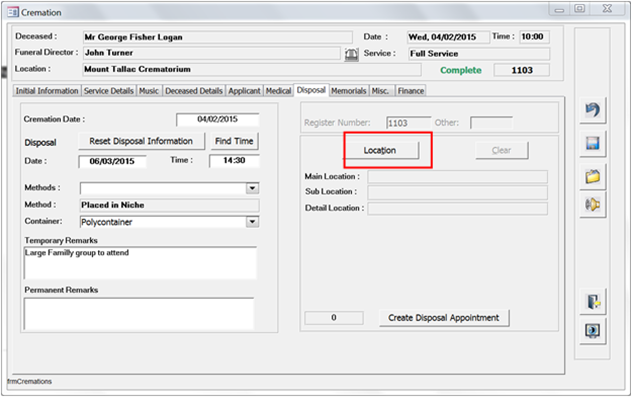The width and height of the screenshot is (631, 397).
Task: Click the Sub Location field
Action: (458, 192)
